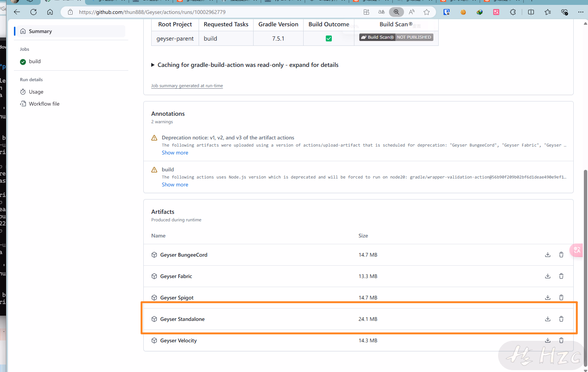Open the zoom magnifier in address bar

click(397, 12)
